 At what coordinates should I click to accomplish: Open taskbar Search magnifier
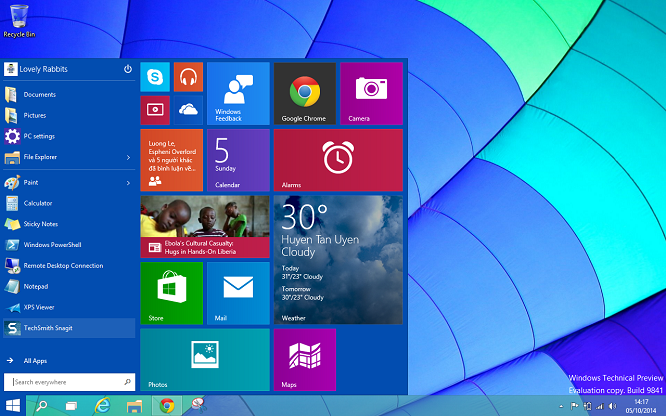42,405
